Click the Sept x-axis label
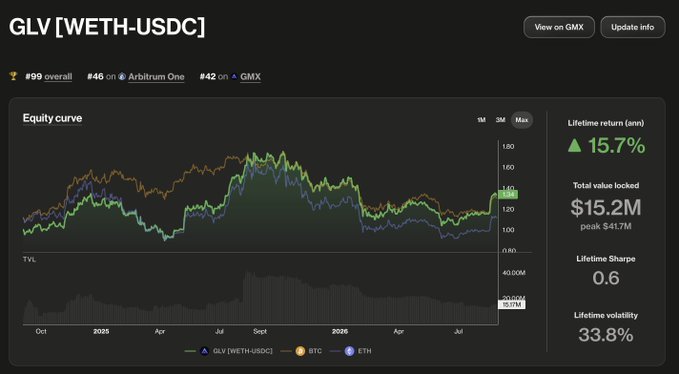The height and width of the screenshot is (374, 679). [x=260, y=332]
